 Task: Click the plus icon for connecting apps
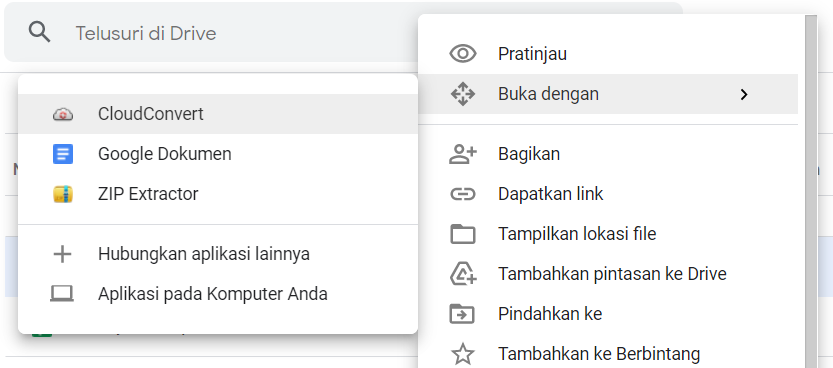63,254
